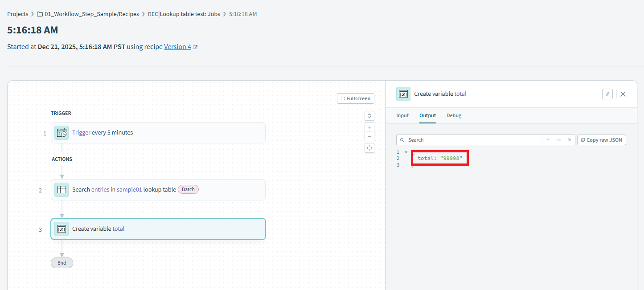Jump to the previous search match arrow
The height and width of the screenshot is (290, 644).
[548, 140]
